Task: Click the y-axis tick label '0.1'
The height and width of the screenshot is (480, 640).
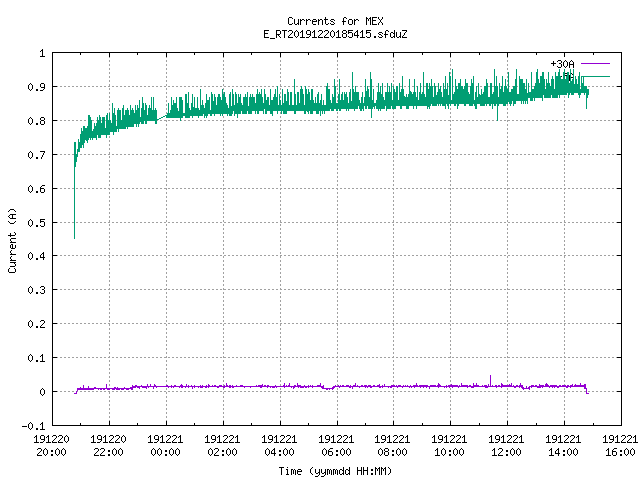Action: [36, 358]
